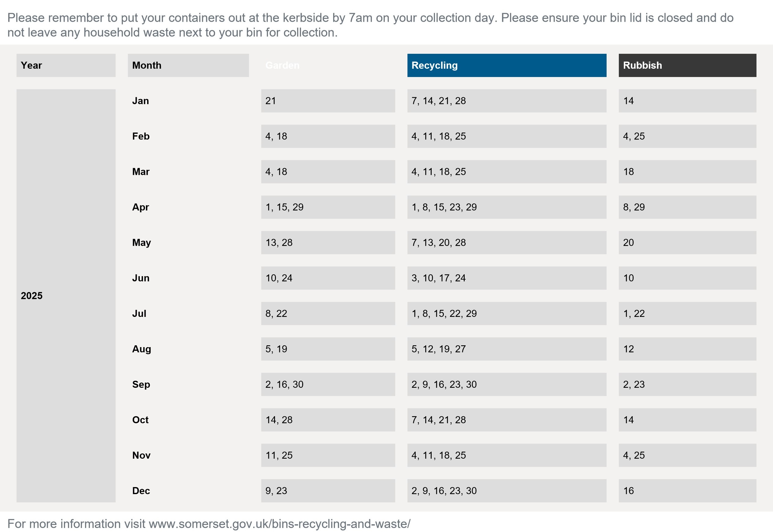Click the Month column header
The height and width of the screenshot is (532, 773).
tap(188, 65)
